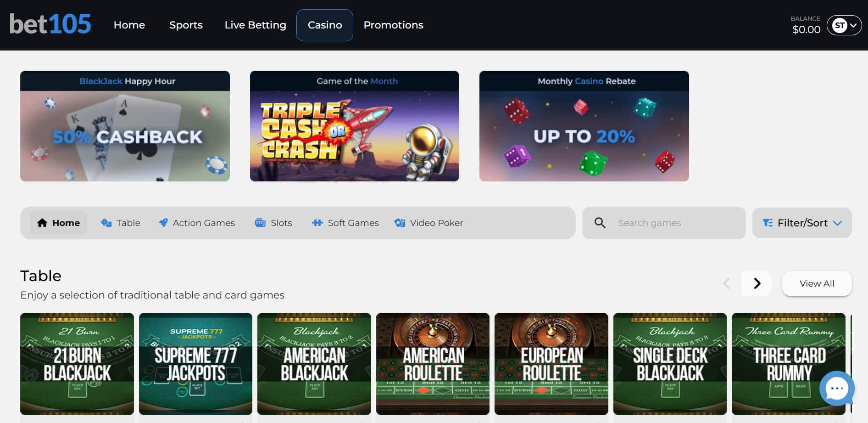Open the BlackJack Happy Hour cashback banner
Viewport: 868px width, 423px height.
(x=125, y=126)
